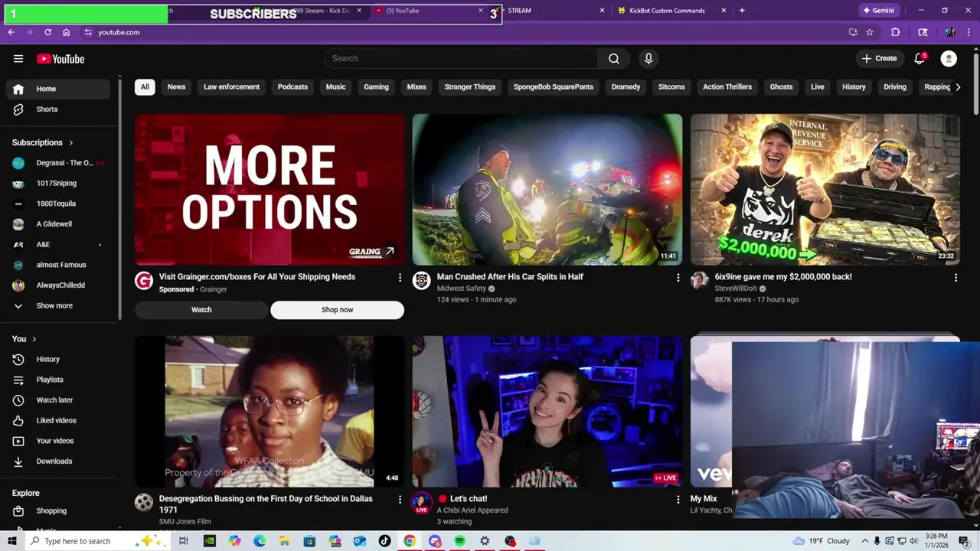The height and width of the screenshot is (551, 980).
Task: Open a new browser tab
Action: click(x=742, y=11)
